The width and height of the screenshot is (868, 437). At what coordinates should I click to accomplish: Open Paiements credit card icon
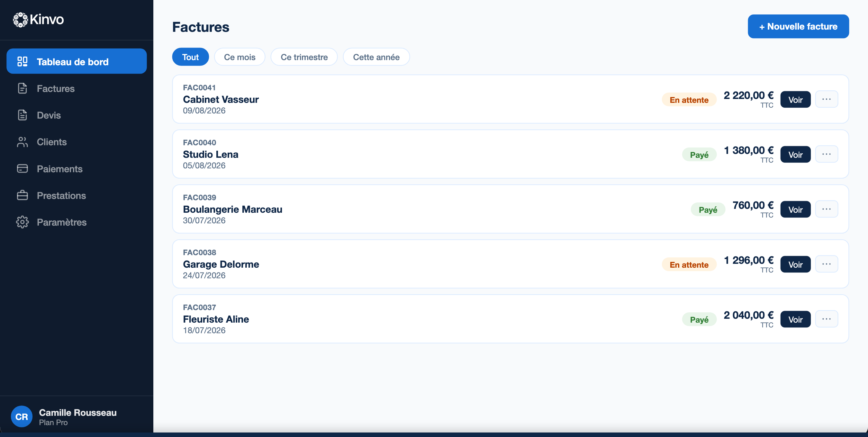pyautogui.click(x=22, y=169)
